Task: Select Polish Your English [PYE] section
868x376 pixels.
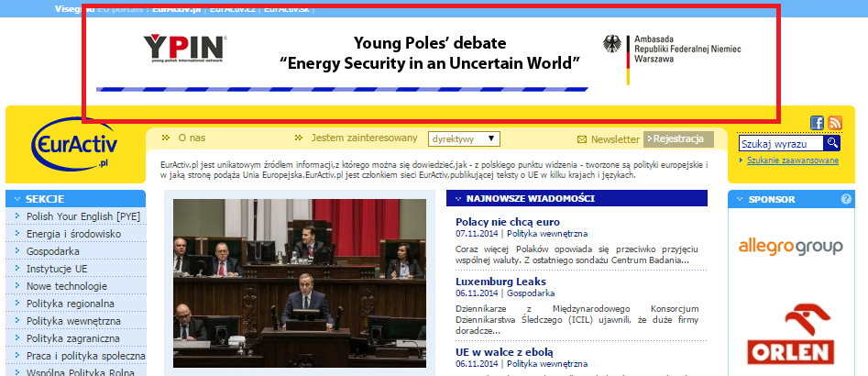Action: (83, 216)
